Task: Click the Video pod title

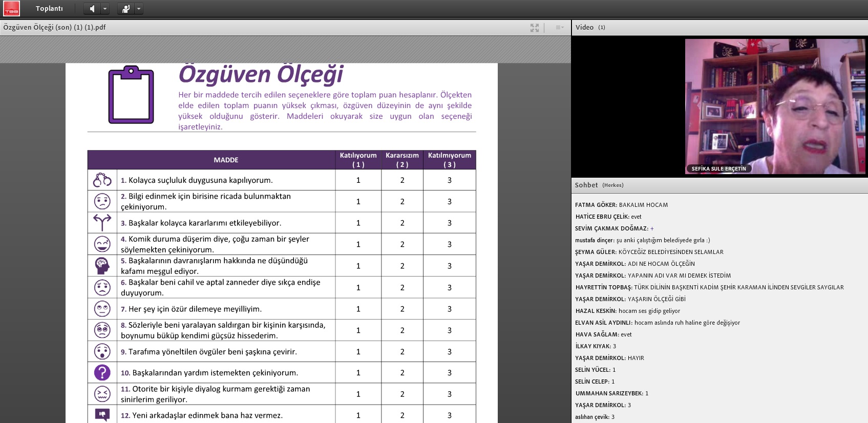Action: coord(584,28)
